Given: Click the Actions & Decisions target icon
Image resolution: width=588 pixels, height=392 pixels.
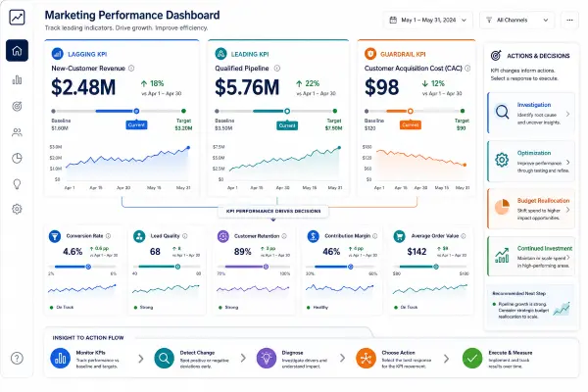Looking at the screenshot, I should click(496, 56).
